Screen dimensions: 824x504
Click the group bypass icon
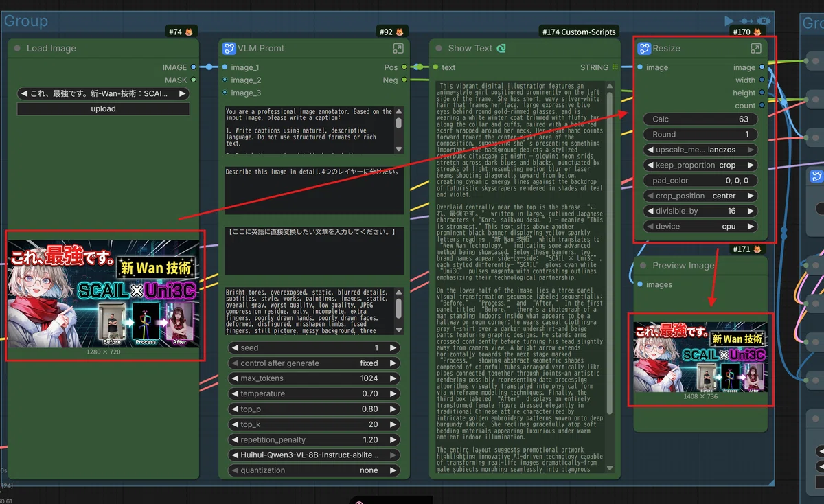click(746, 21)
